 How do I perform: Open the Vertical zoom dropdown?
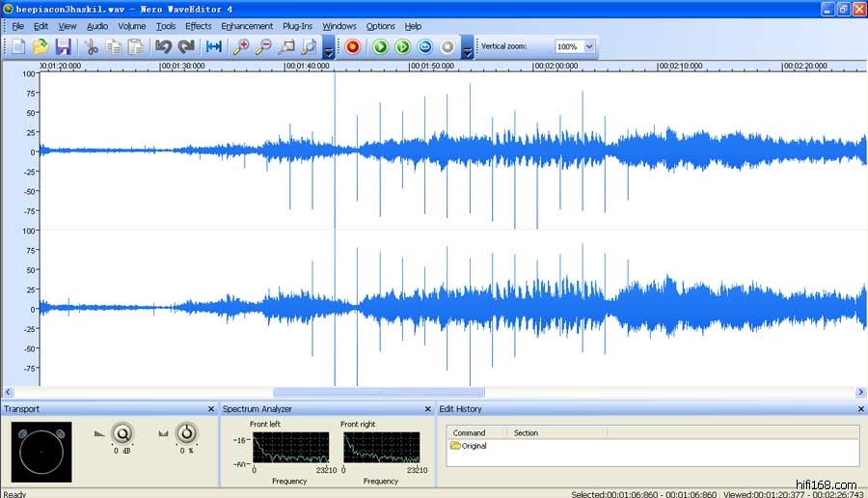point(589,46)
